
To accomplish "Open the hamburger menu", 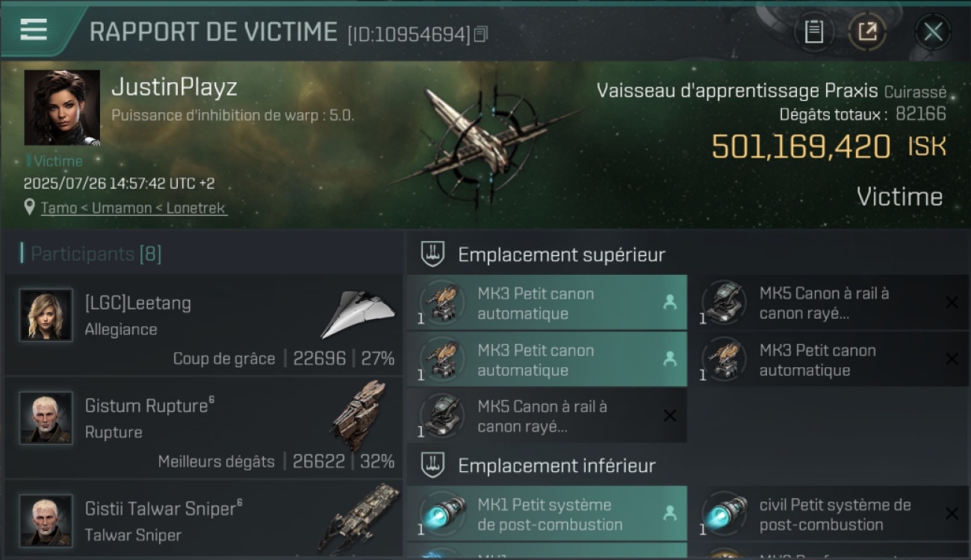I will pos(34,30).
